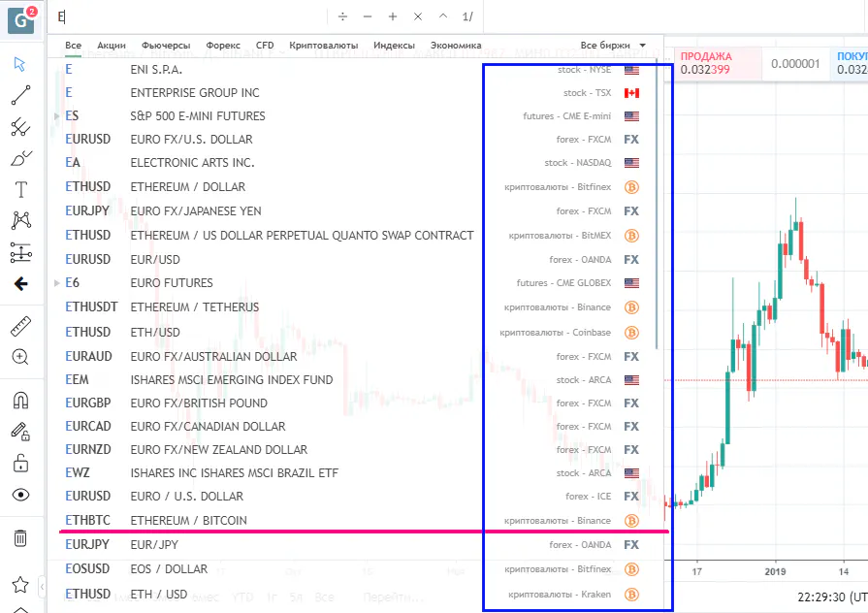Select EA Electronic Arts Inc. result
Screen dimensions: 868x613
pyautogui.click(x=355, y=163)
